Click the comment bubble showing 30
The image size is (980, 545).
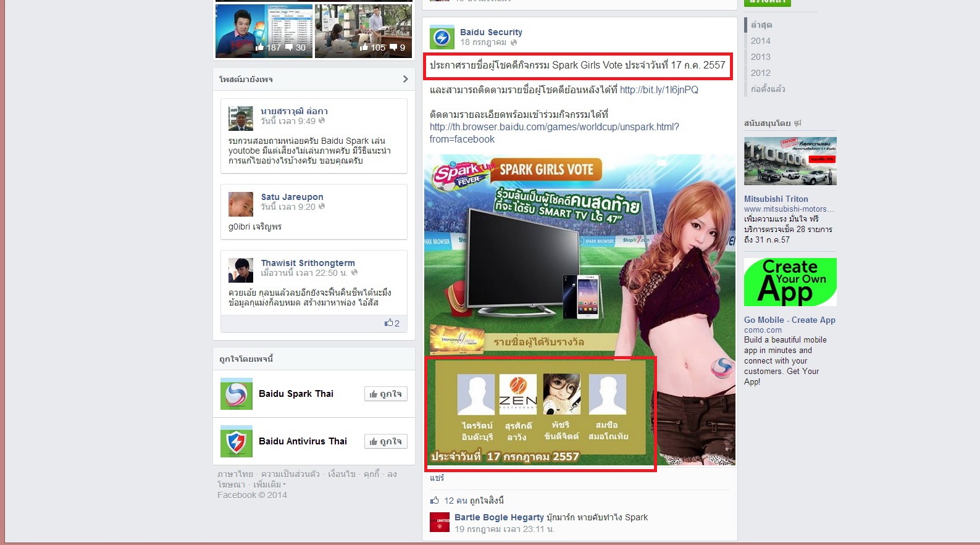288,47
